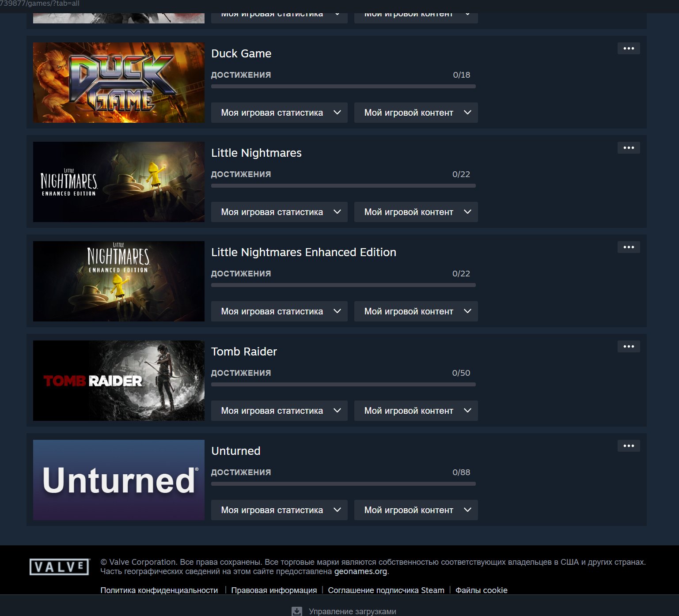Open the Политика конфиденциальности footer link

159,590
